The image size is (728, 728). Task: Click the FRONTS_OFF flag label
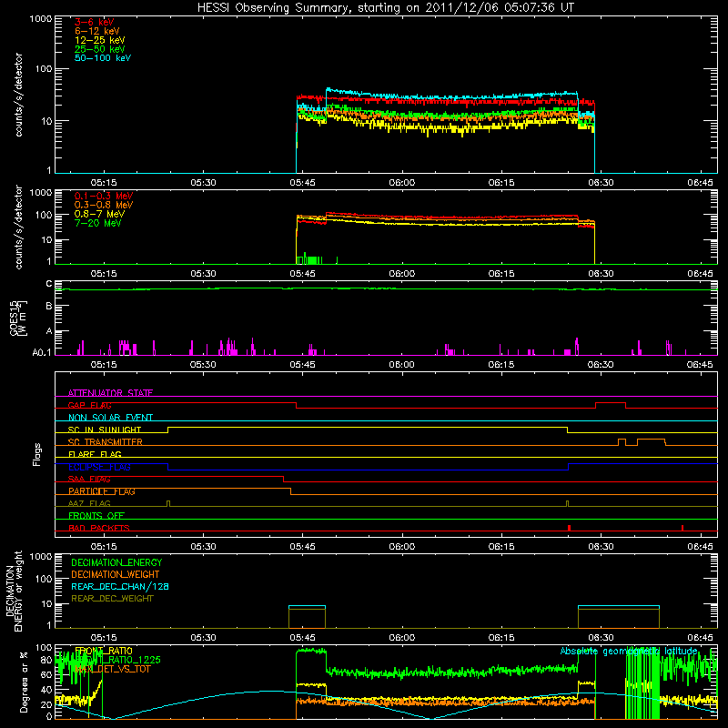tap(96, 516)
